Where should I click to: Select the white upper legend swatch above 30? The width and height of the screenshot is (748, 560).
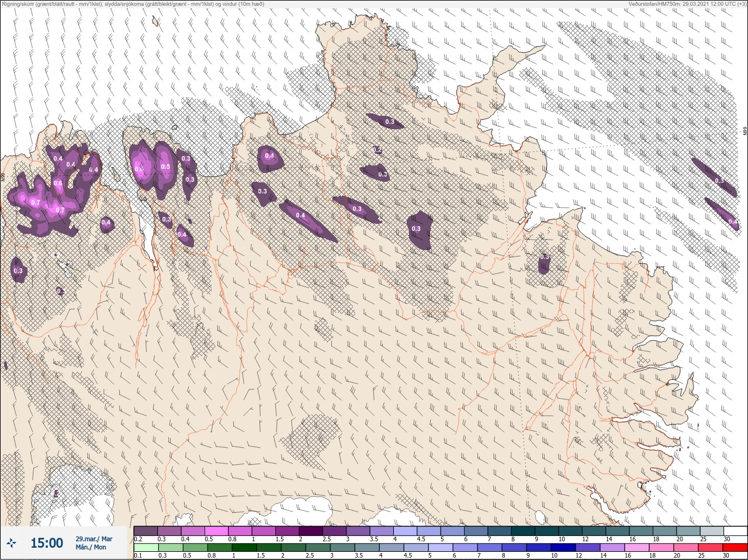[x=735, y=531]
